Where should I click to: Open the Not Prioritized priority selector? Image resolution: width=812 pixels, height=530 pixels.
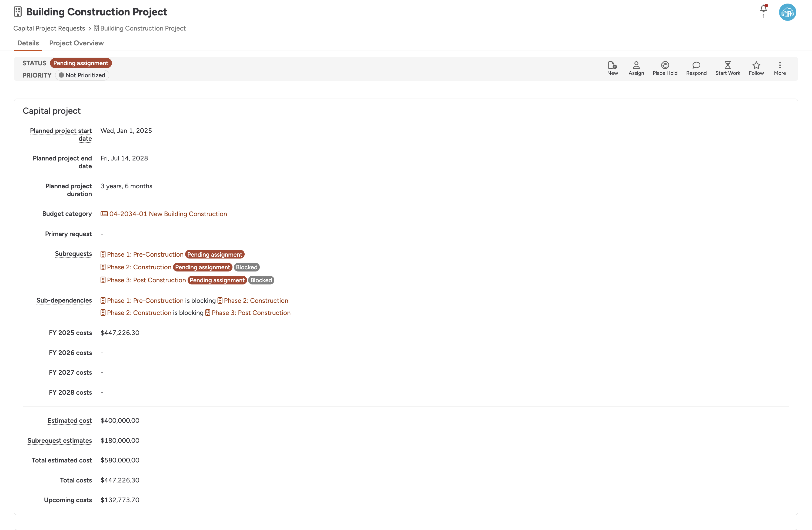[x=82, y=75]
